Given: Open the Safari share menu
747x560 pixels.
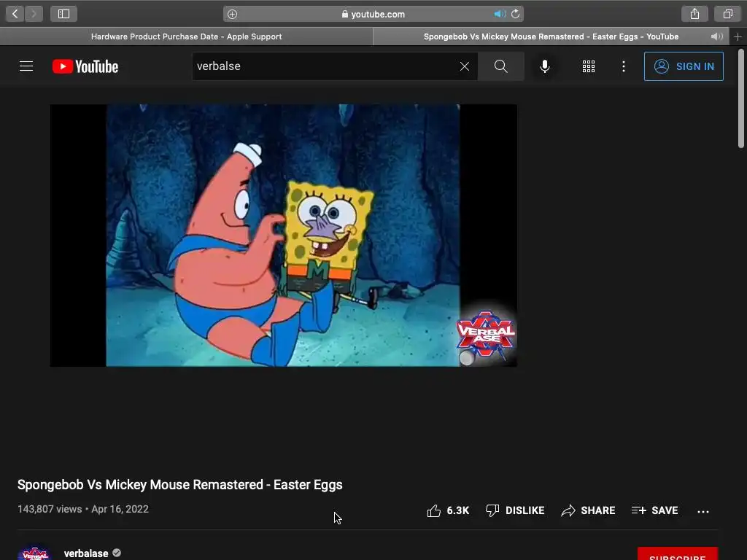Looking at the screenshot, I should point(694,14).
